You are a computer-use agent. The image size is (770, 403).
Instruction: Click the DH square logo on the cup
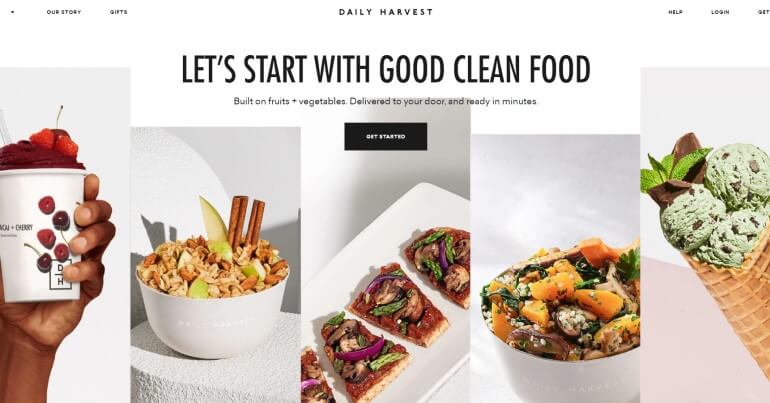60,274
